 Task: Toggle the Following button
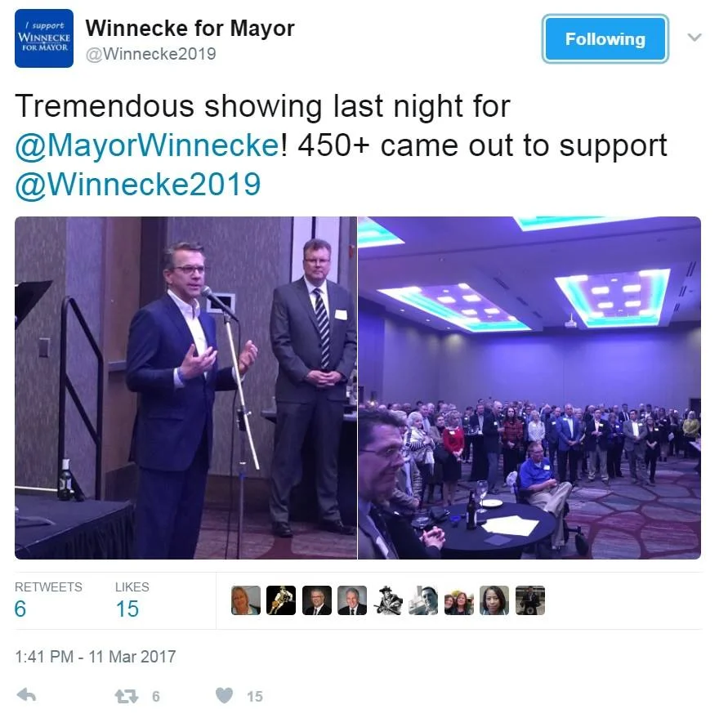tap(605, 39)
